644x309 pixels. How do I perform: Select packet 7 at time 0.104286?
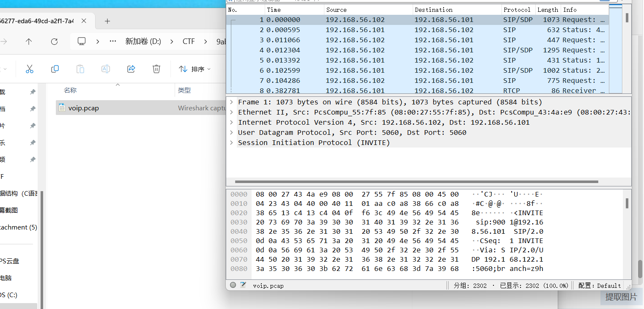point(418,80)
